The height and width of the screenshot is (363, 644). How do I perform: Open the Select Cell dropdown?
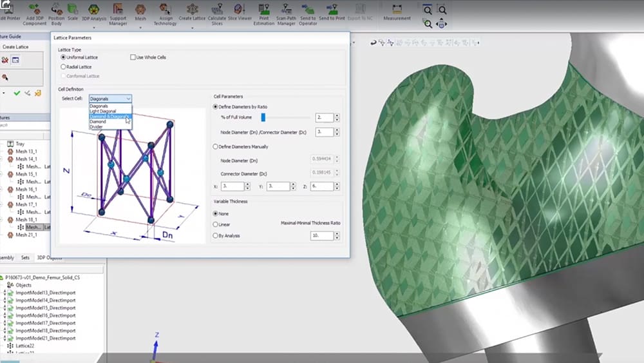click(x=110, y=99)
